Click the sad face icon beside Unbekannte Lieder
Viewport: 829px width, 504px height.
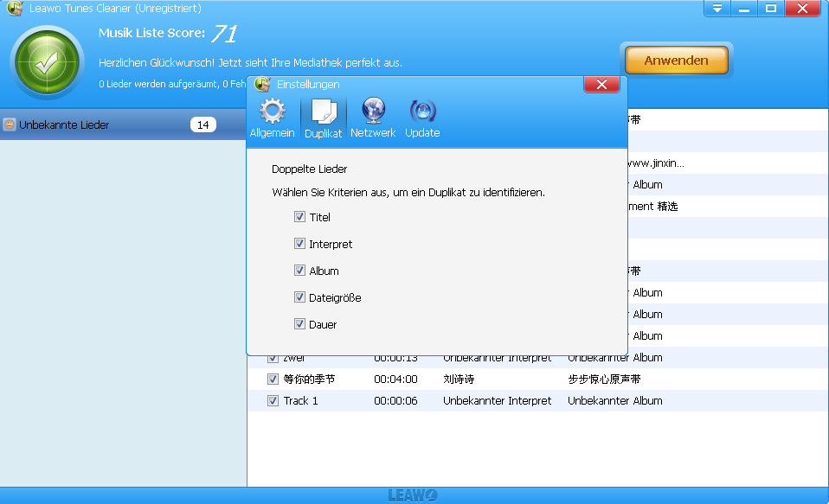pyautogui.click(x=10, y=124)
